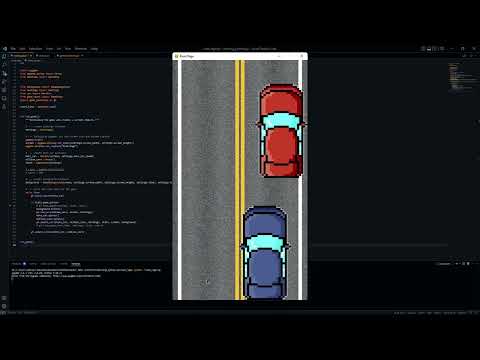Viewport: 480px width, 360px height.
Task: Open the Explorer view in activity bar
Action: (x=4, y=56)
